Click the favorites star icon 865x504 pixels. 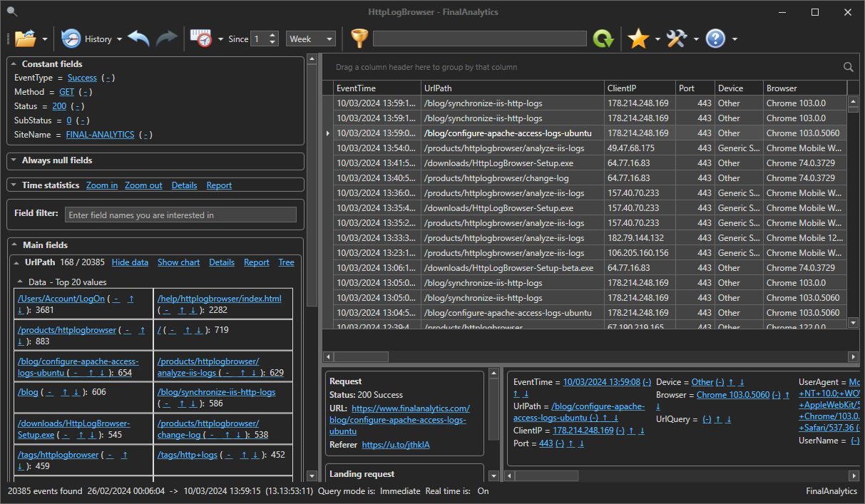tap(638, 38)
